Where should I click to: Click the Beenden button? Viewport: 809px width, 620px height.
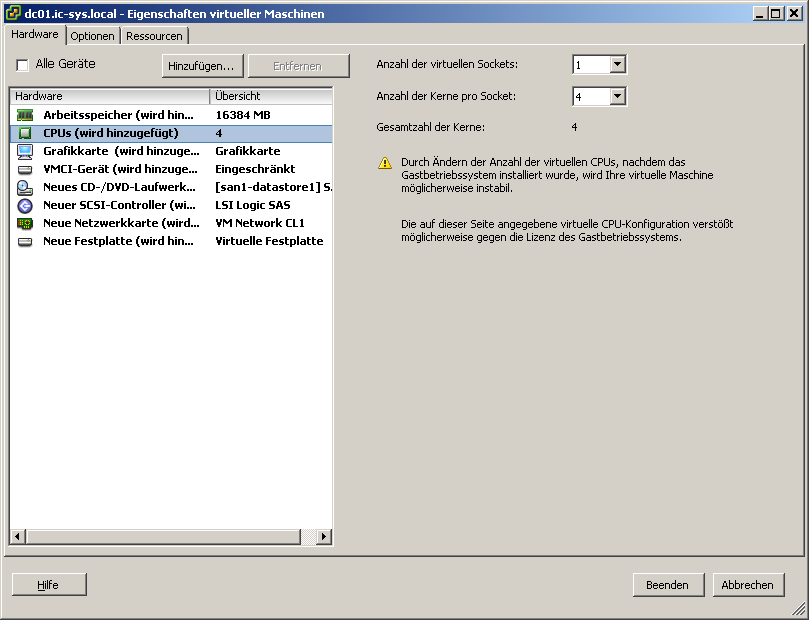tap(667, 585)
